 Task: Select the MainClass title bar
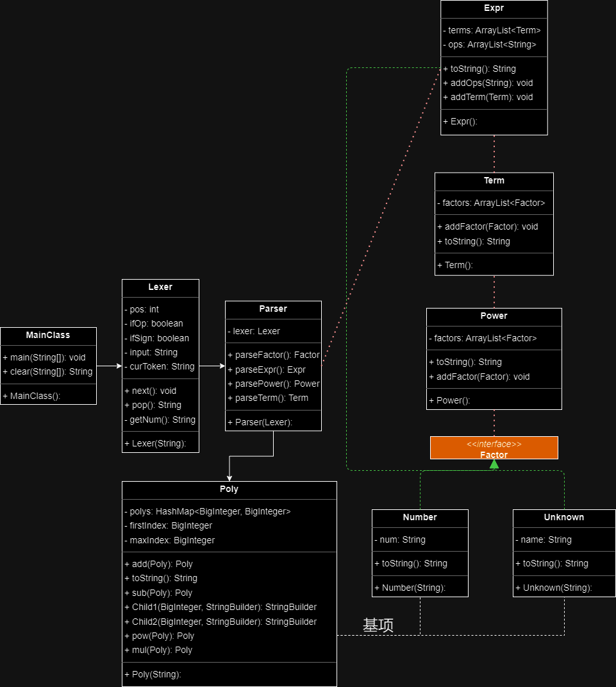(x=48, y=336)
